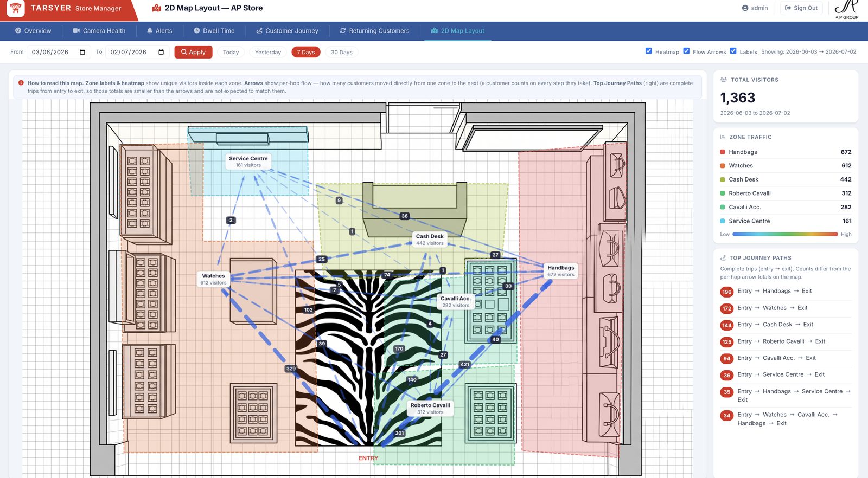Click the Zone Traffic chart icon

coord(723,137)
